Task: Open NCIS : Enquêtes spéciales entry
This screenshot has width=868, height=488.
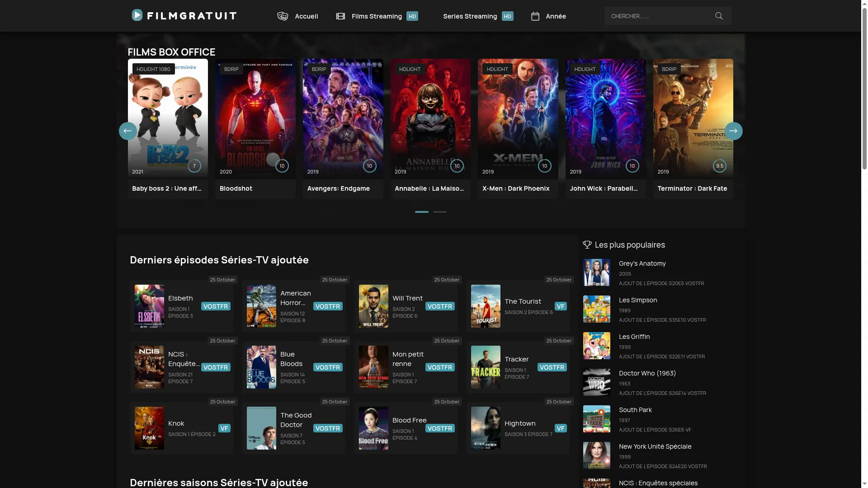Action: [658, 483]
